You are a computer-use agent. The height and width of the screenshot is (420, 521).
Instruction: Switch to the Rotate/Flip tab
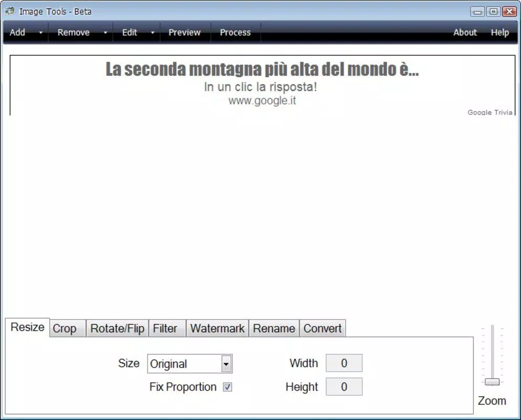(x=118, y=329)
